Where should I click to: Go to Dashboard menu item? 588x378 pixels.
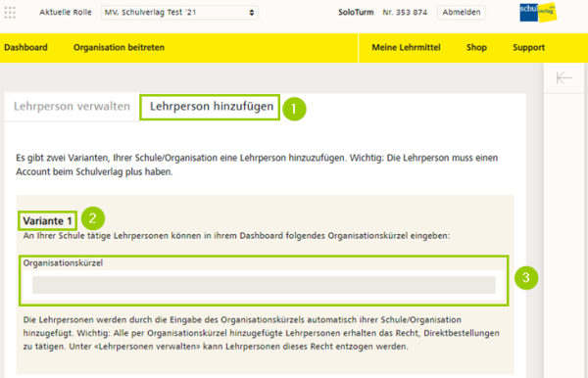tap(25, 48)
